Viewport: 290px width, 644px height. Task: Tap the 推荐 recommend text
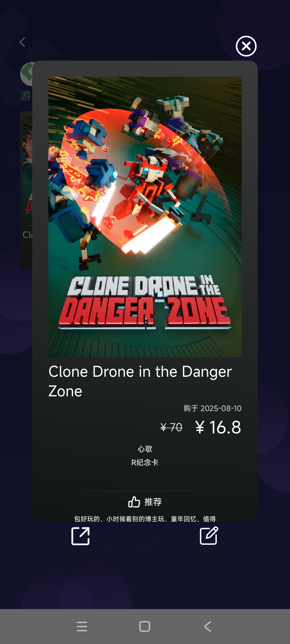(x=153, y=502)
